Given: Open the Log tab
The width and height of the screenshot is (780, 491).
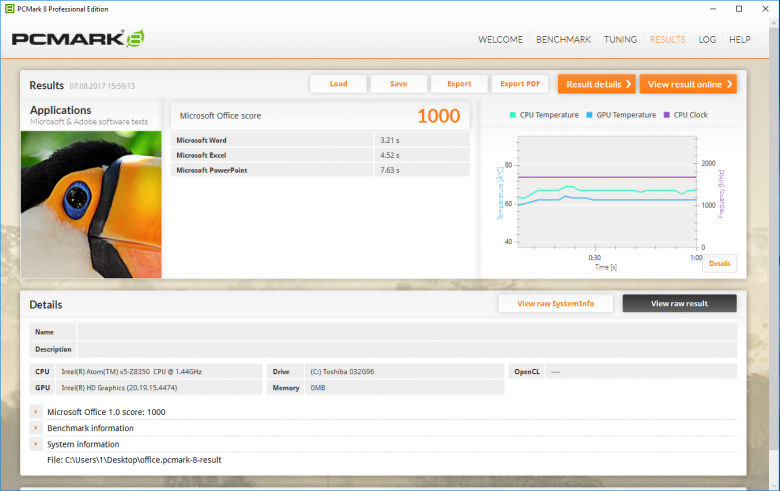Looking at the screenshot, I should 707,39.
